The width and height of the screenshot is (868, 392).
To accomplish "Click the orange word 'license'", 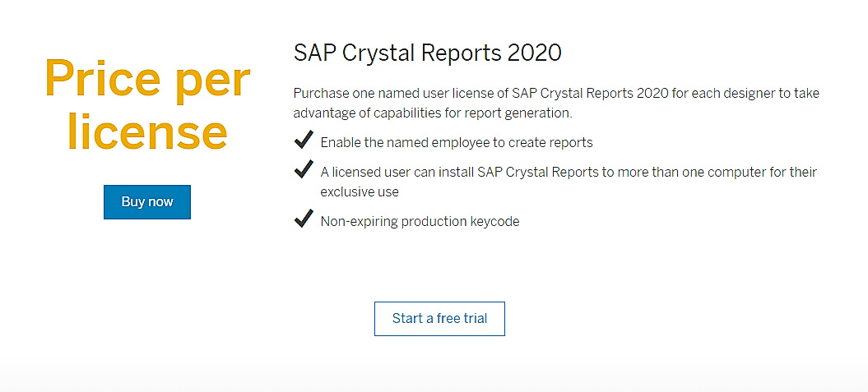I will 147,131.
